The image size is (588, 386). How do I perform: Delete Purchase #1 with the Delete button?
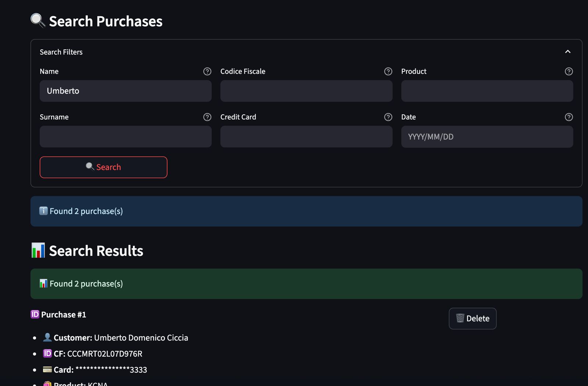[x=472, y=318]
